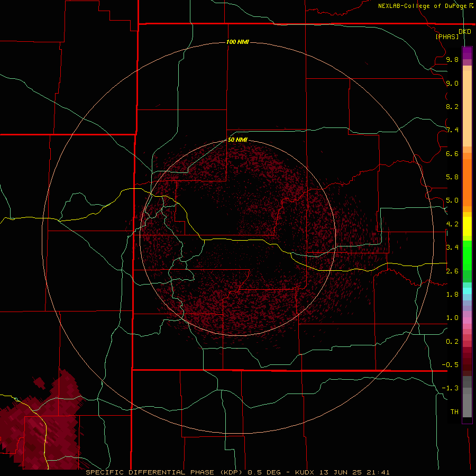Click the 7.4 value on the color scale
This screenshot has height=476, width=476.
click(452, 130)
